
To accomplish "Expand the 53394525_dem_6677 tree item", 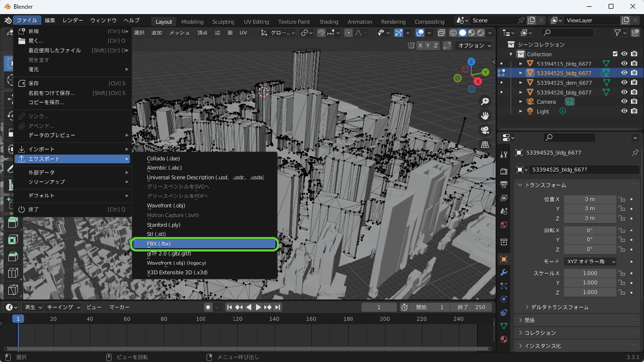I will [522, 82].
